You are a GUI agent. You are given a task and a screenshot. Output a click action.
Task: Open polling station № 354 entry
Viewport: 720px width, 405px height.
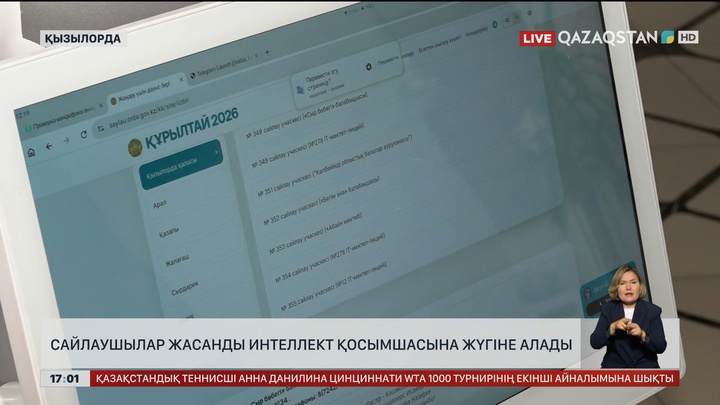pos(330,258)
